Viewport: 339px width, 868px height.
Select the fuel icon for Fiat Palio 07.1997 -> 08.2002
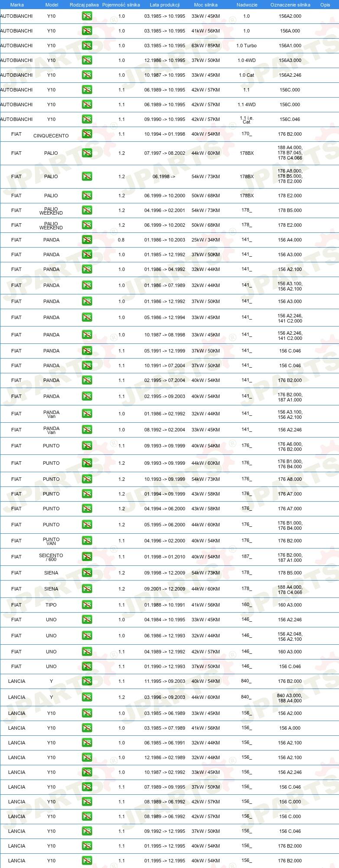pos(87,153)
